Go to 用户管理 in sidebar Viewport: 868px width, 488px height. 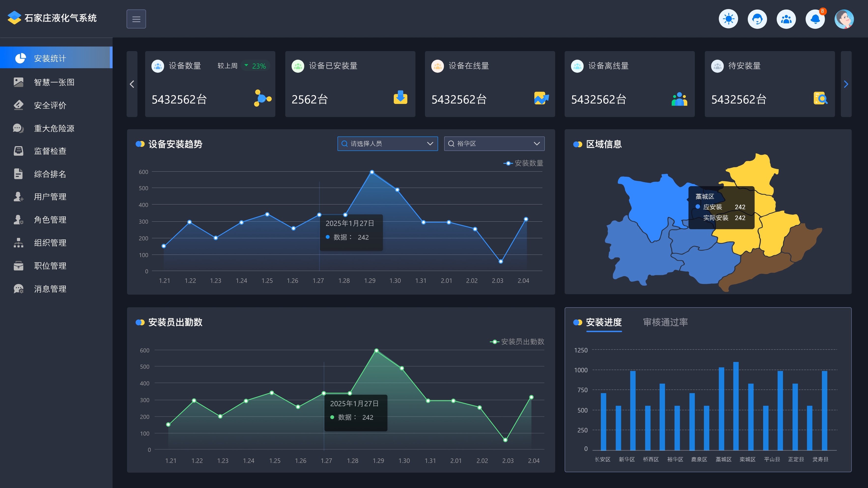point(50,197)
